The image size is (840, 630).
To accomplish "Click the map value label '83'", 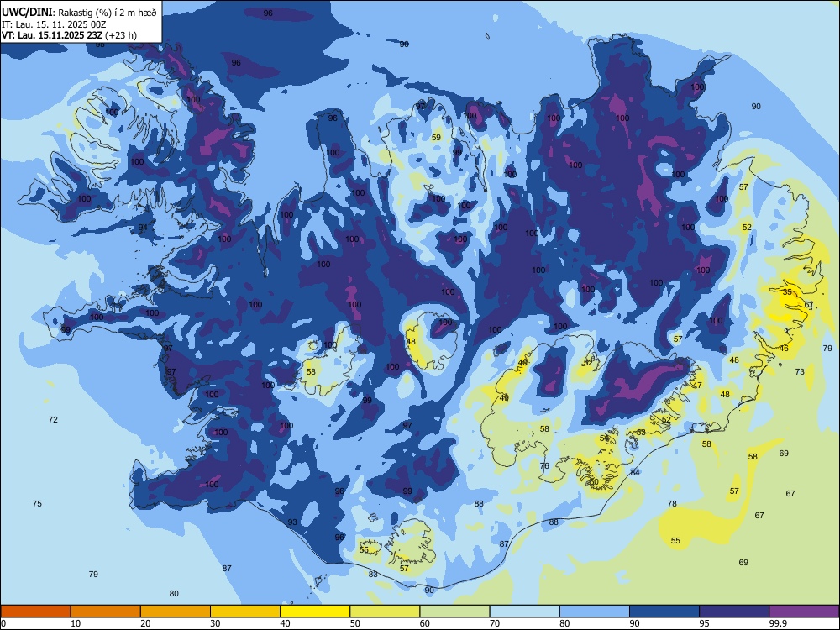I will pos(374,575).
